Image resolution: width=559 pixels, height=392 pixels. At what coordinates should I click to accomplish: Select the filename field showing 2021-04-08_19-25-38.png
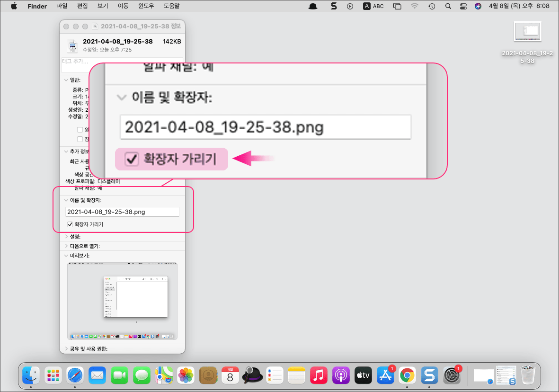[x=122, y=212]
